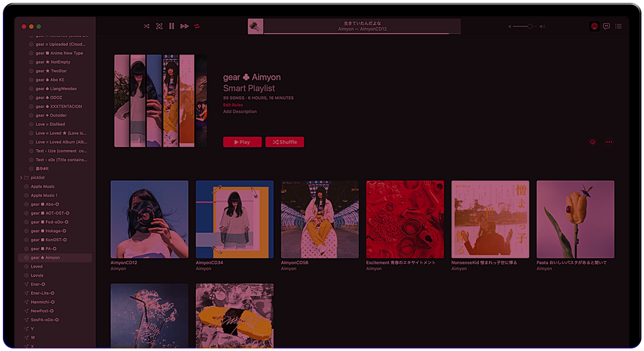Open the more options ellipsis button

tap(609, 142)
